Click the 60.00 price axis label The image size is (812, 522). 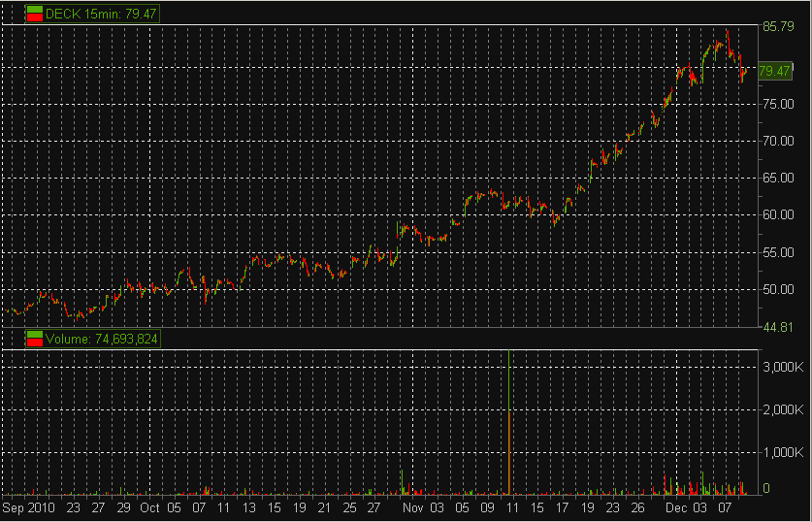point(778,214)
